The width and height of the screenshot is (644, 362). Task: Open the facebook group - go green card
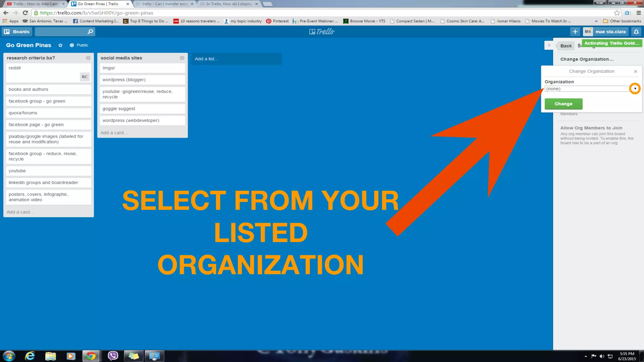tap(48, 101)
